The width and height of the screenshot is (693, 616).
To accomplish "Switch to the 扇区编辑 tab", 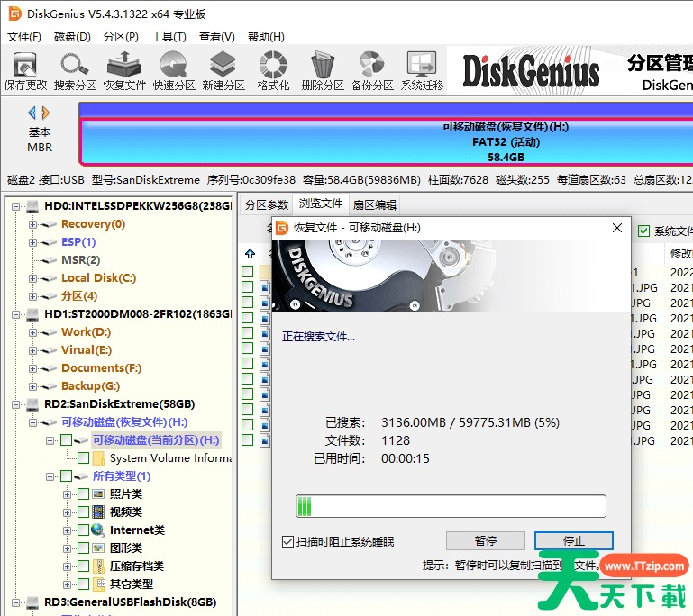I will tap(375, 204).
